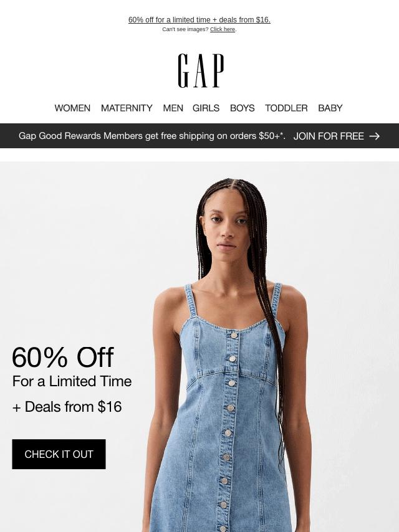Open the BABY category

click(x=330, y=108)
